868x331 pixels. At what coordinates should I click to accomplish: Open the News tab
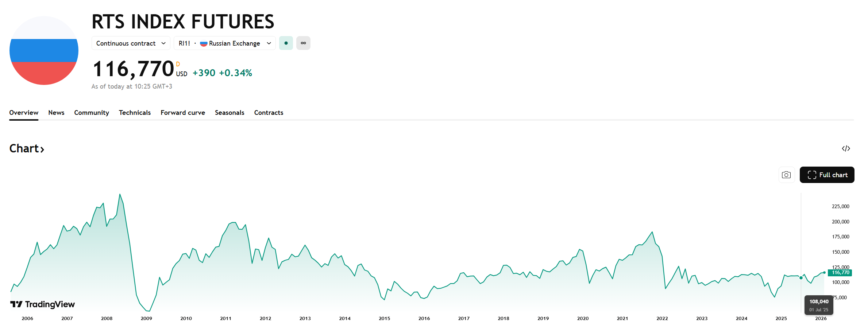[56, 113]
